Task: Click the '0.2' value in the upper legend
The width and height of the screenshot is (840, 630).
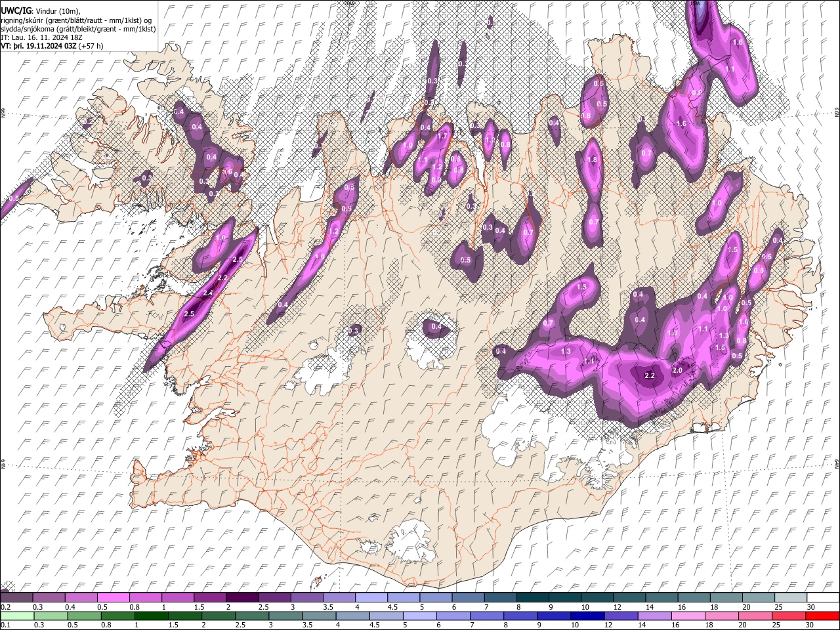Action: pyautogui.click(x=5, y=607)
